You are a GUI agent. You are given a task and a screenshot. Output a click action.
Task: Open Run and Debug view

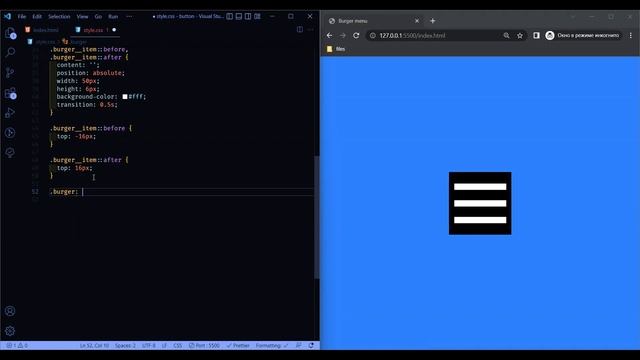pos(10,113)
